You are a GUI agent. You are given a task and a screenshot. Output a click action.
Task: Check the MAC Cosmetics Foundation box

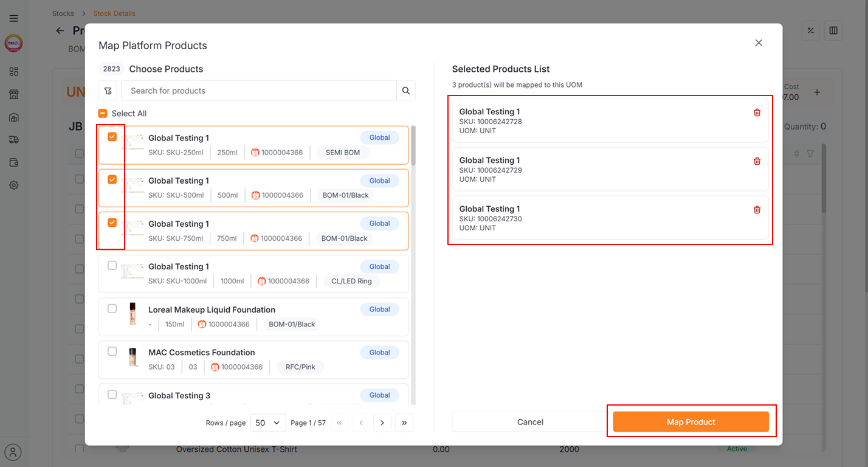[112, 351]
